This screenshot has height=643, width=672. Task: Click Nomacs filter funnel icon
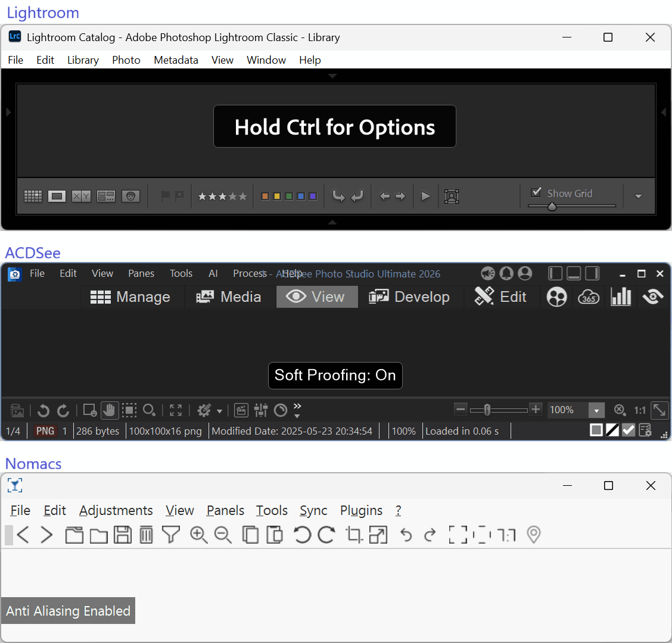[x=171, y=535]
